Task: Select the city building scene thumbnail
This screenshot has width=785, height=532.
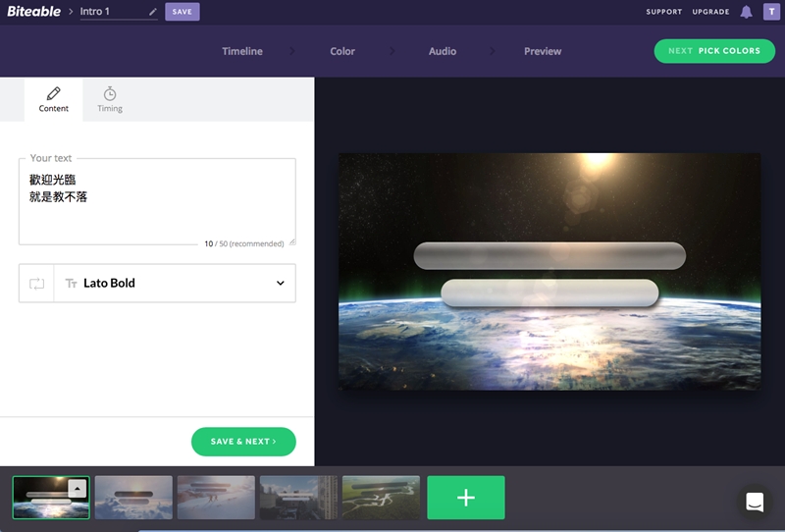Action: tap(298, 498)
